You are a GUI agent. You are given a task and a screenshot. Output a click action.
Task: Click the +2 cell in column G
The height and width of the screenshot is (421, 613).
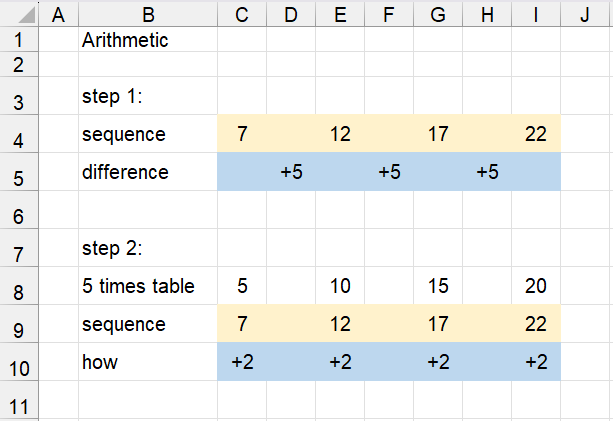(438, 362)
